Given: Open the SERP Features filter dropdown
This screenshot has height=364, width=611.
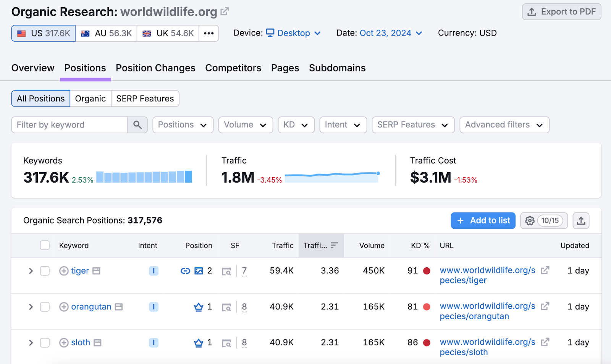Looking at the screenshot, I should tap(413, 125).
